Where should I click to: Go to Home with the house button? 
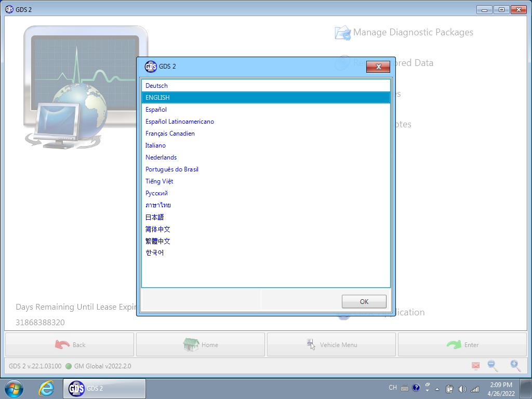(201, 344)
